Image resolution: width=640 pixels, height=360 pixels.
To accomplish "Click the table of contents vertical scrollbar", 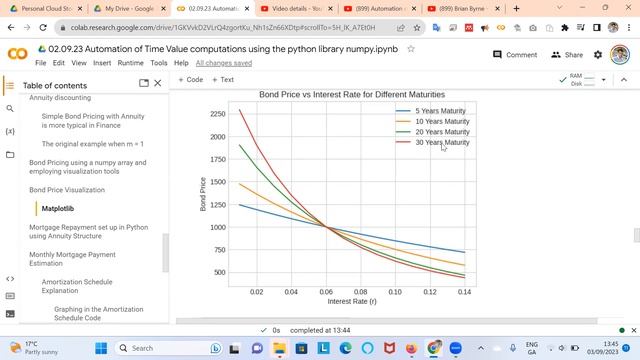I will (x=165, y=252).
